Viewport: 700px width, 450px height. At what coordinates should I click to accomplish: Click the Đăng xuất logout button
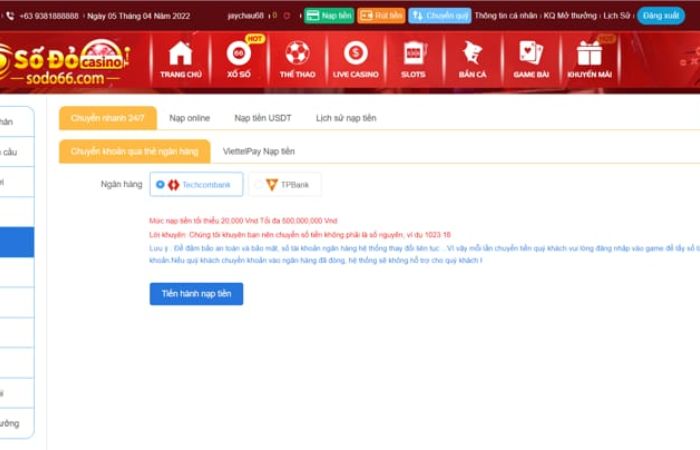(661, 16)
